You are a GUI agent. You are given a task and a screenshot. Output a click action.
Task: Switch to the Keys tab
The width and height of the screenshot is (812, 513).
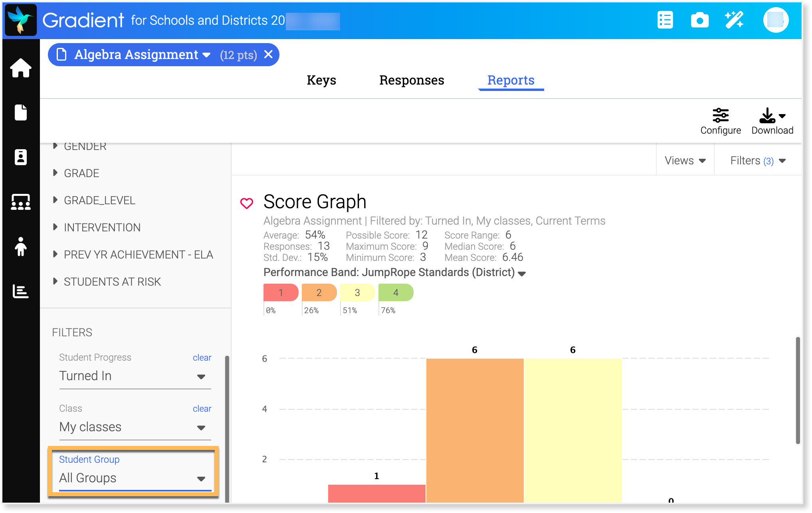321,80
